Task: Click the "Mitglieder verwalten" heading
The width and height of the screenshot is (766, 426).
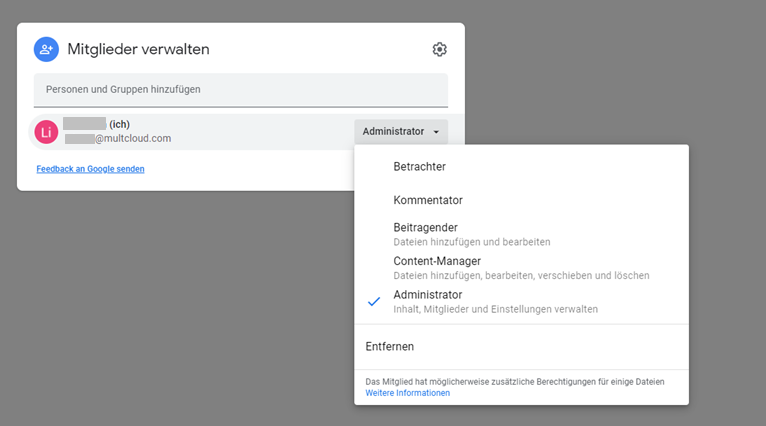Action: coord(138,50)
